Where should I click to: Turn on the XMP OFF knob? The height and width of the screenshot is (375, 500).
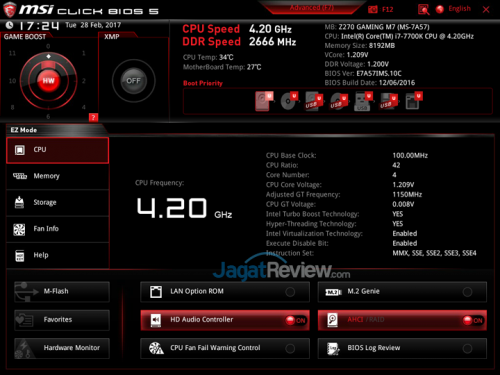click(x=133, y=81)
